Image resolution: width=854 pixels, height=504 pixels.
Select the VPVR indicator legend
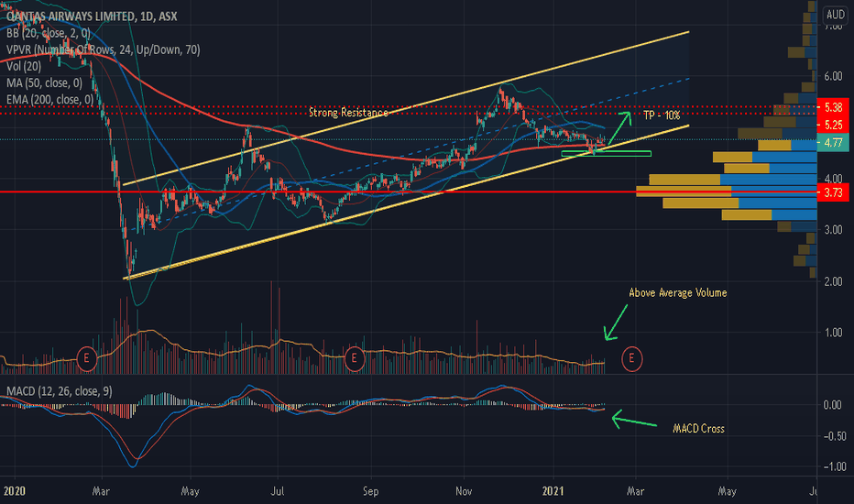click(x=103, y=49)
